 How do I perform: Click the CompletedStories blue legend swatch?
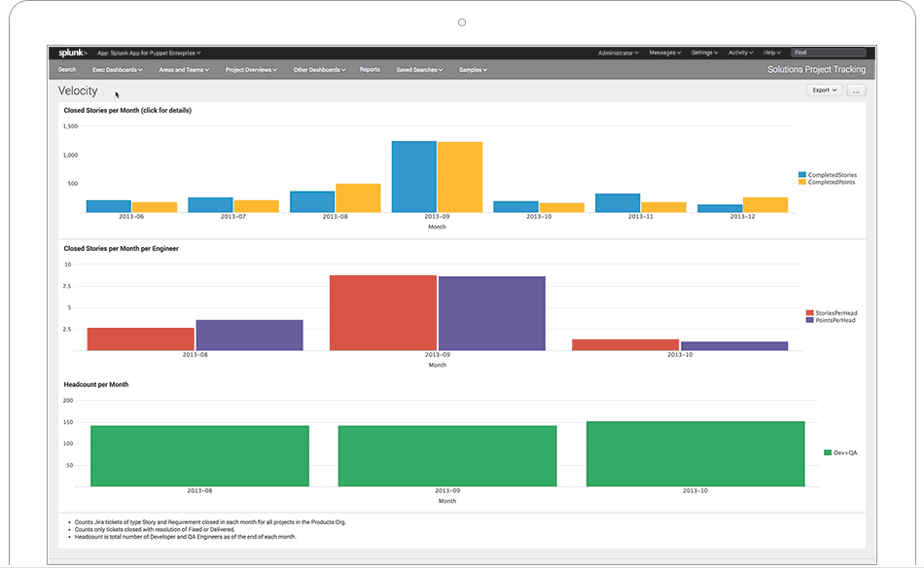coord(801,175)
